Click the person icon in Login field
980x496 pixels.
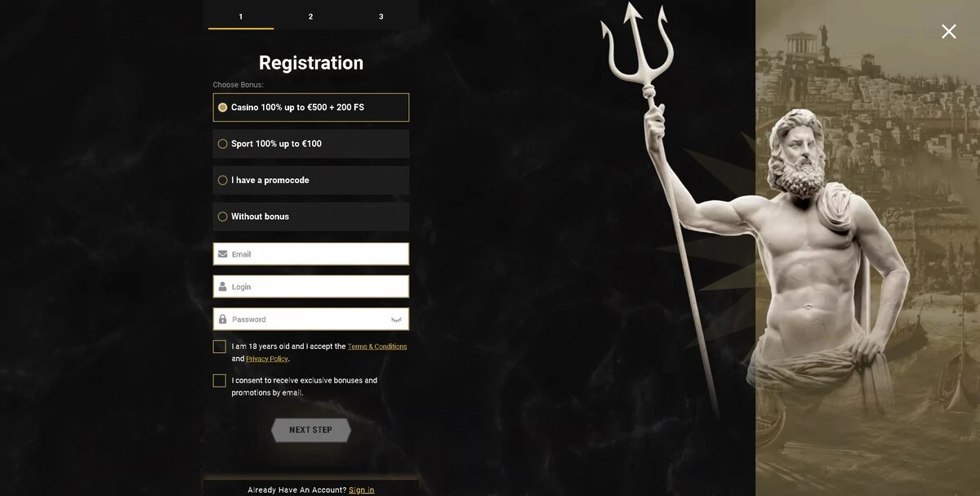[222, 287]
